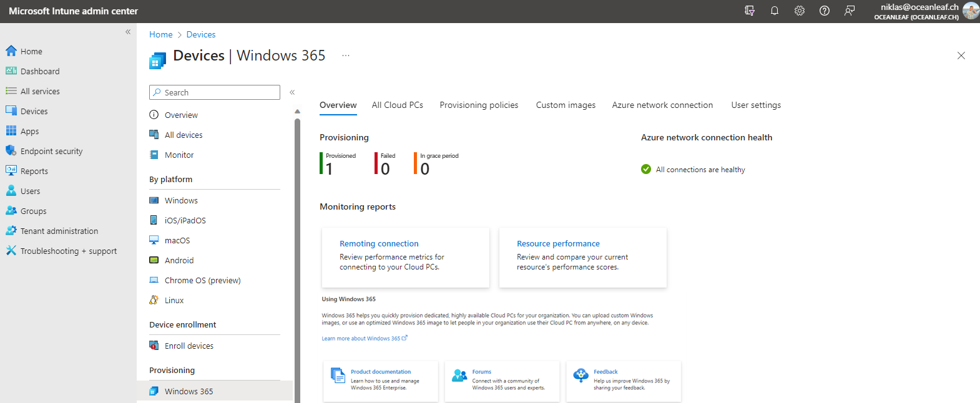Open the Custom images tab

[566, 105]
